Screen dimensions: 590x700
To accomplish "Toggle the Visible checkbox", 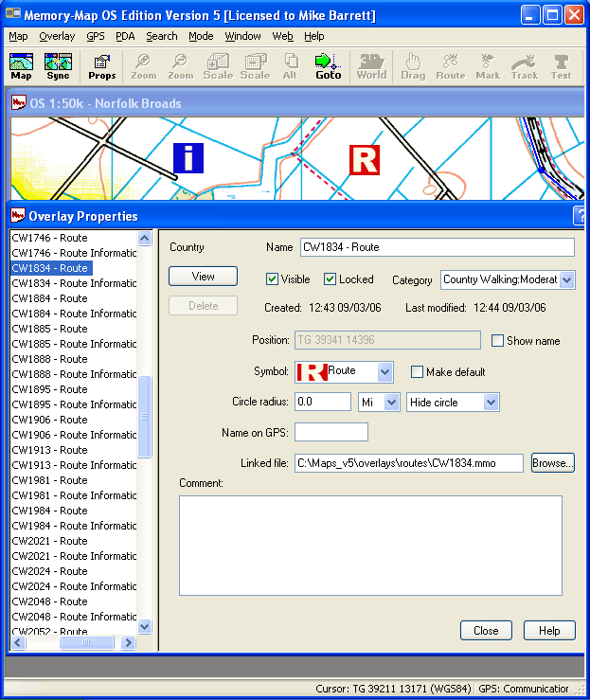I will pos(272,279).
